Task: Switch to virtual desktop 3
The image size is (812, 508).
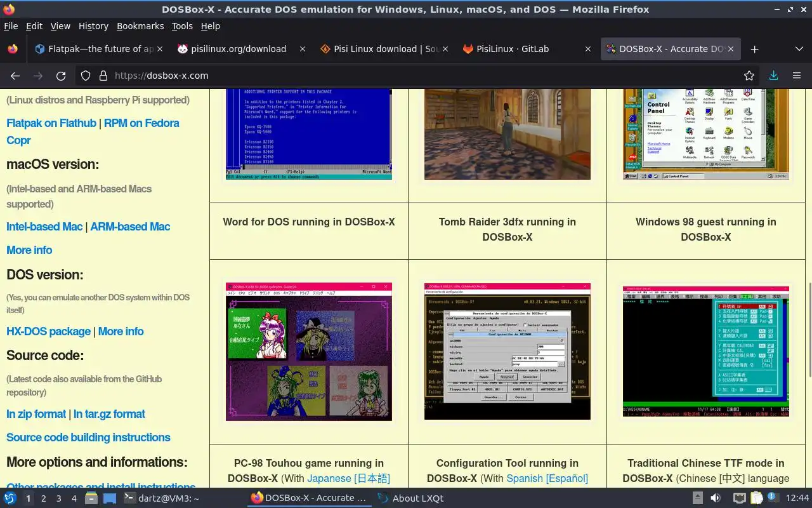Action: point(58,498)
